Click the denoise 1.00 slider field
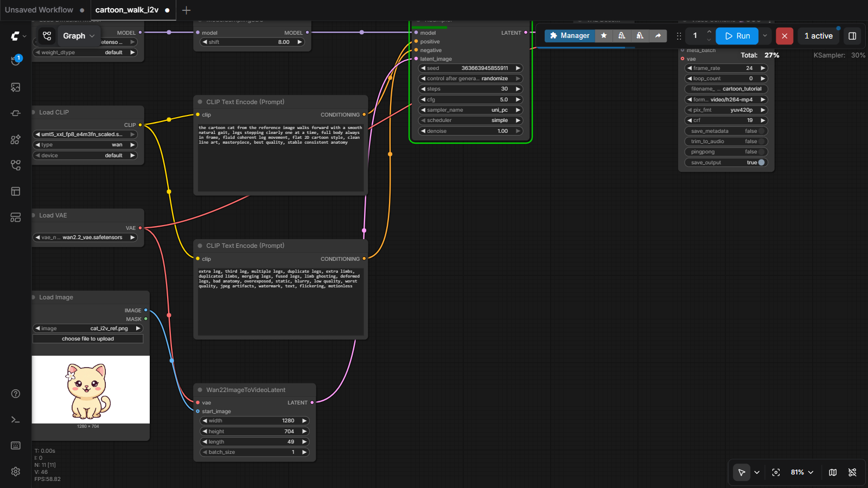 point(470,131)
